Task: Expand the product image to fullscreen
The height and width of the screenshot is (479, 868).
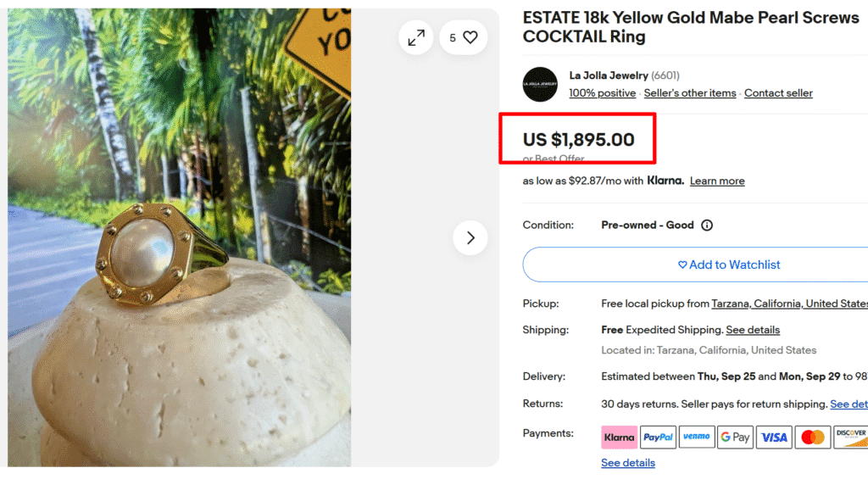Action: pos(416,37)
